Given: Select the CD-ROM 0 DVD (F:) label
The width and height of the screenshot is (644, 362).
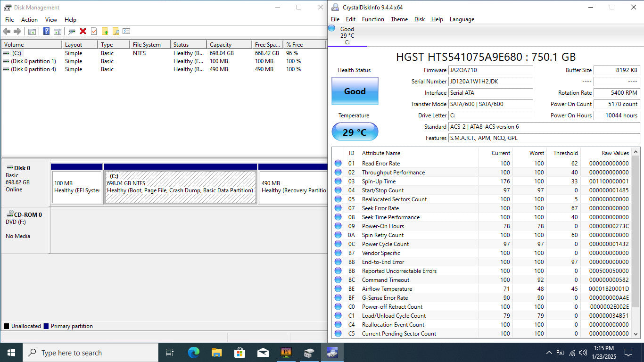Looking at the screenshot, I should tap(25, 230).
